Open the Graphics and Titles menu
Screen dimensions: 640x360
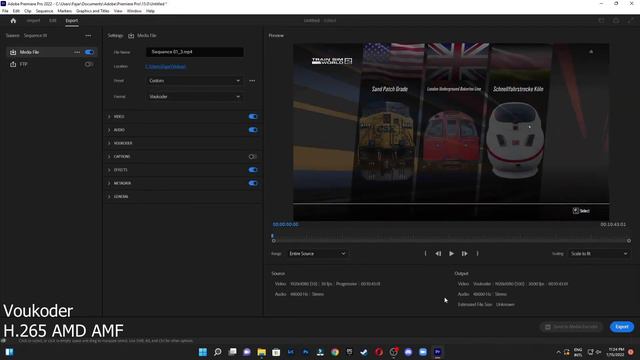pyautogui.click(x=93, y=11)
